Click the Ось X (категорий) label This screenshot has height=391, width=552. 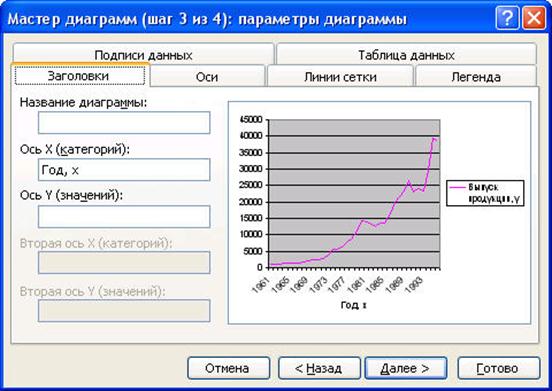(x=75, y=149)
